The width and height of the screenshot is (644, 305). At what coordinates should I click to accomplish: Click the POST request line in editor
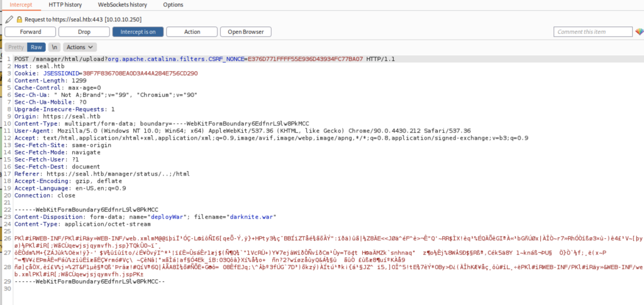click(x=189, y=59)
